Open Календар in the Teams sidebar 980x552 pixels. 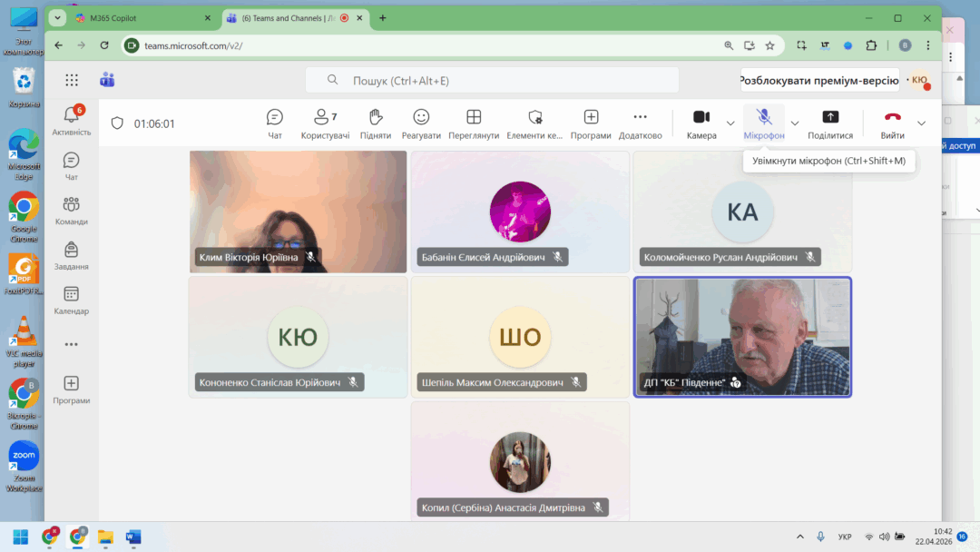[x=71, y=300]
